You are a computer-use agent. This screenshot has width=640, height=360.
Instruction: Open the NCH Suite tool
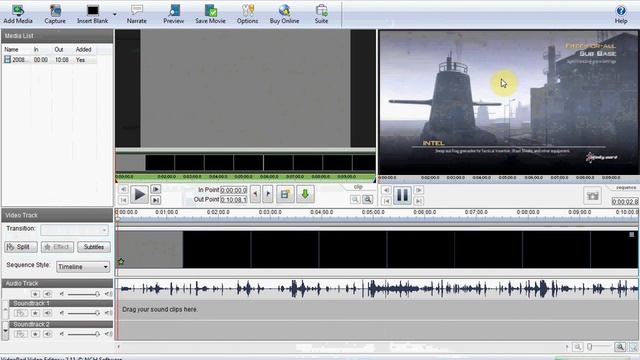[x=321, y=14]
